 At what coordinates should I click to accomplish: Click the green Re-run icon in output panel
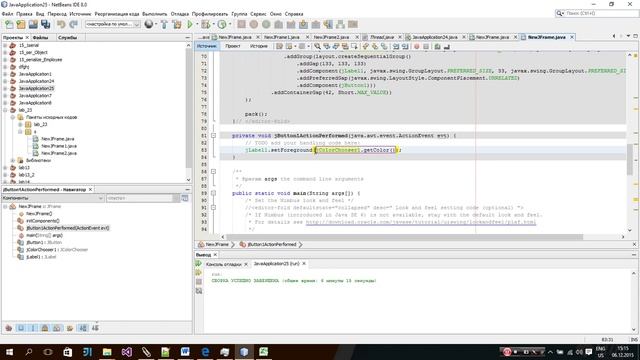click(198, 264)
